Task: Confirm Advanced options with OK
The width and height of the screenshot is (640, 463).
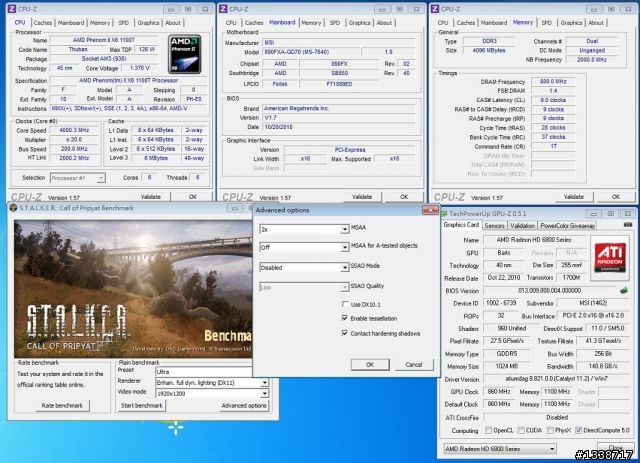Action: click(370, 365)
